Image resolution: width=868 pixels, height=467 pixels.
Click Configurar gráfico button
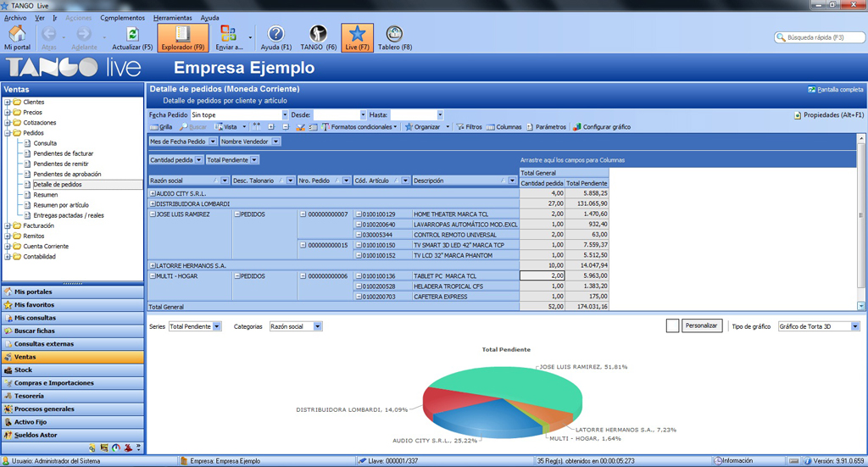click(602, 127)
